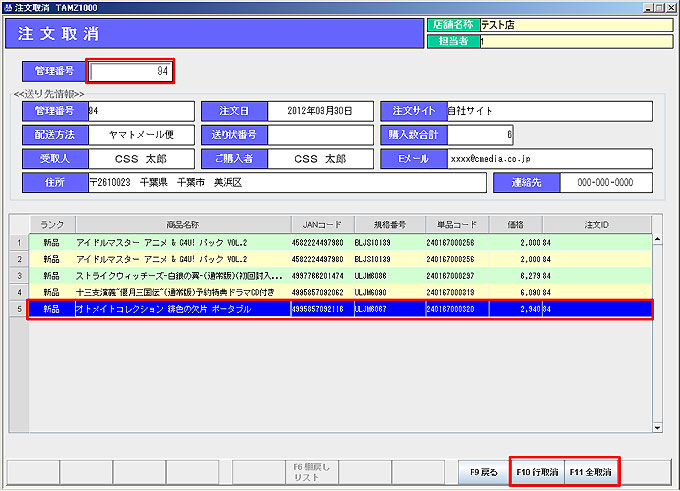Image resolution: width=680 pixels, height=491 pixels.
Task: Click the 配送方法 field showing ヤマトメール便
Action: [140, 134]
